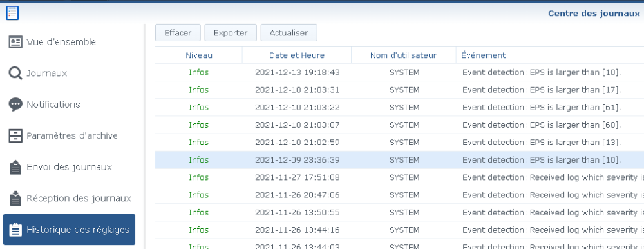Select Historique des réglages in sidebar
This screenshot has width=644, height=249.
pyautogui.click(x=69, y=230)
